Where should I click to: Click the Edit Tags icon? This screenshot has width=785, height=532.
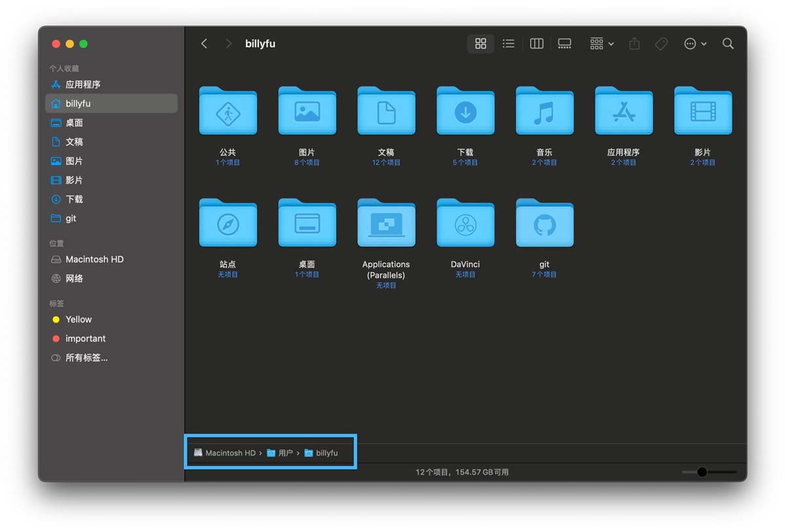(x=661, y=44)
